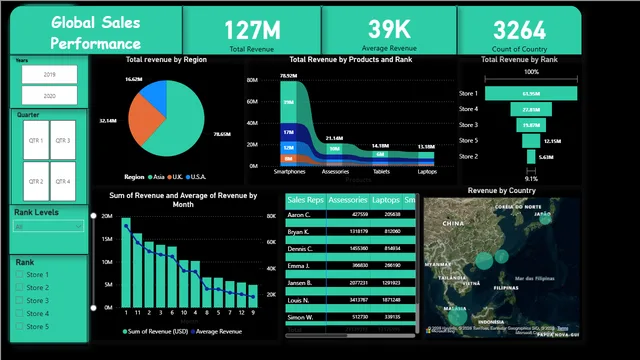This screenshot has width=640, height=360.
Task: Sort table by Assessories column header
Action: click(x=348, y=200)
